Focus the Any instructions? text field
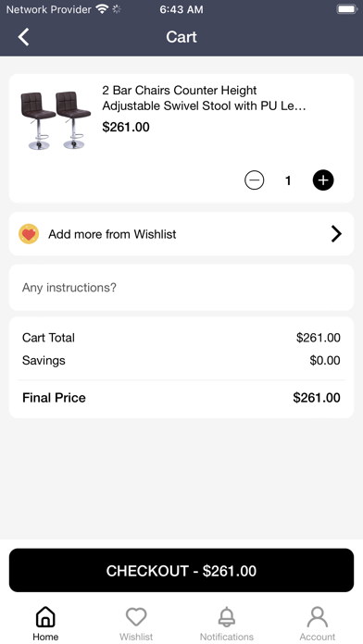Screen dimensions: 363x644 (x=181, y=288)
